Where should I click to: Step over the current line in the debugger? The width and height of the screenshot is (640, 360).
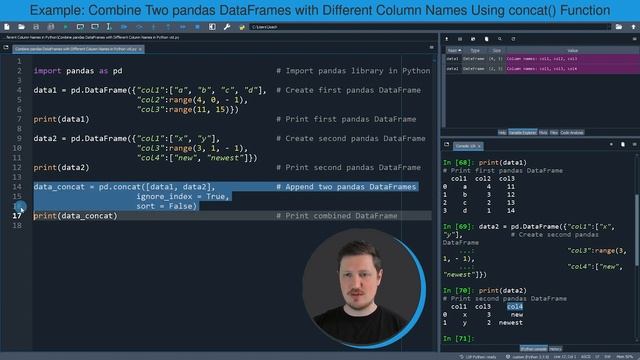tap(139, 27)
